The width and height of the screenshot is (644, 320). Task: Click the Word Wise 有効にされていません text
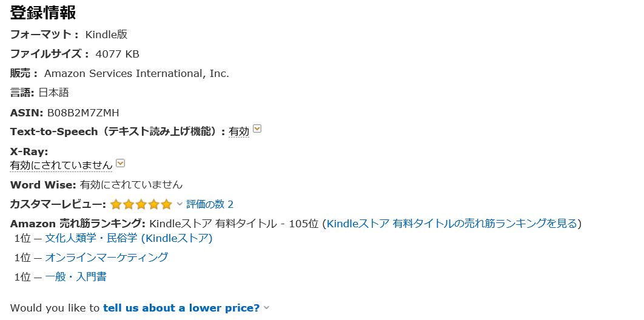131,185
